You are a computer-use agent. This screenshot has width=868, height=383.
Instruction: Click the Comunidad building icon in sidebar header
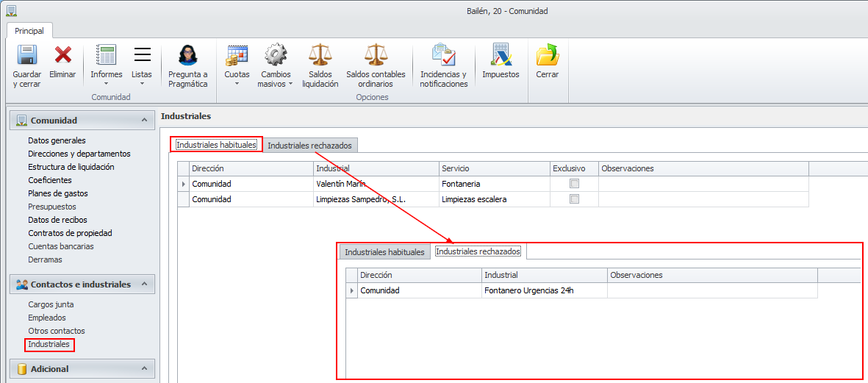pyautogui.click(x=21, y=120)
